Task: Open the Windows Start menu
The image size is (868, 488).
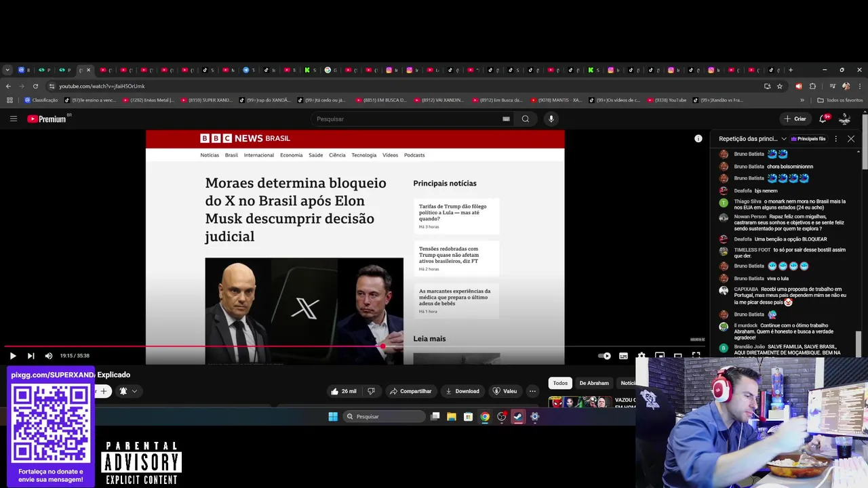Action: tap(333, 417)
